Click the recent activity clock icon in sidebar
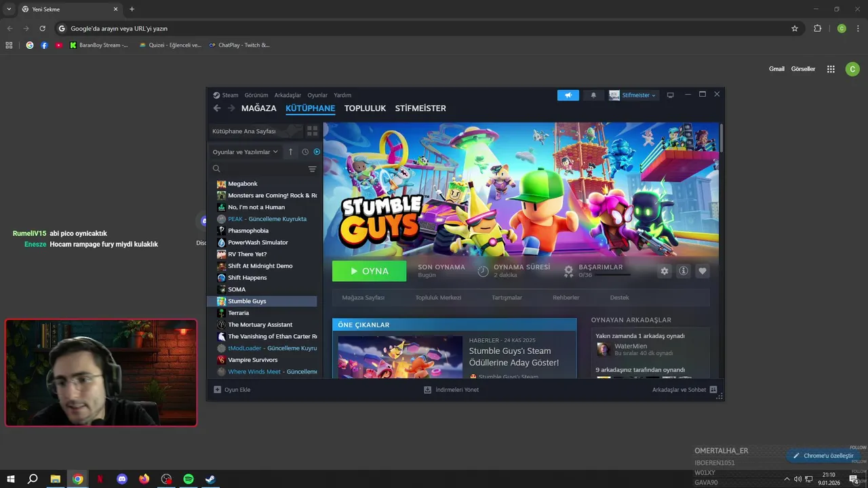868x488 pixels. click(305, 152)
